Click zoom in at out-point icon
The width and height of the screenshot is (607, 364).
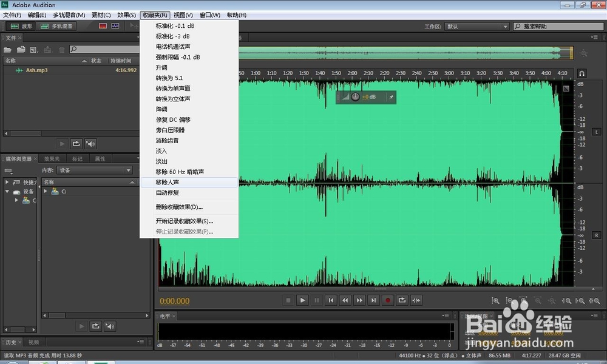pos(580,300)
